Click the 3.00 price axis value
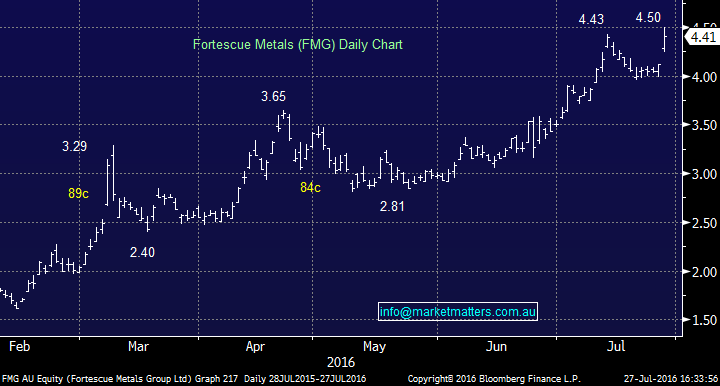This screenshot has height=386, width=720. [704, 174]
